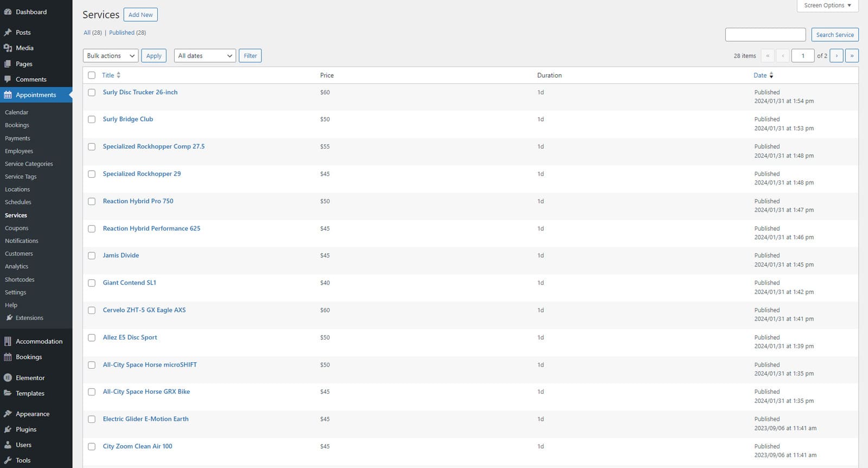Open Service Categories submenu item
Screen dimensions: 868x468
[29, 164]
